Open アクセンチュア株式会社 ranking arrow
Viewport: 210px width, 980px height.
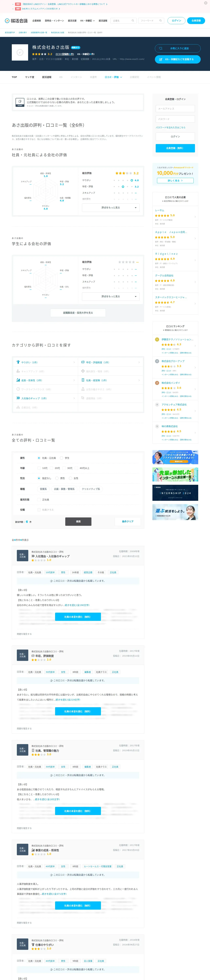click(195, 411)
